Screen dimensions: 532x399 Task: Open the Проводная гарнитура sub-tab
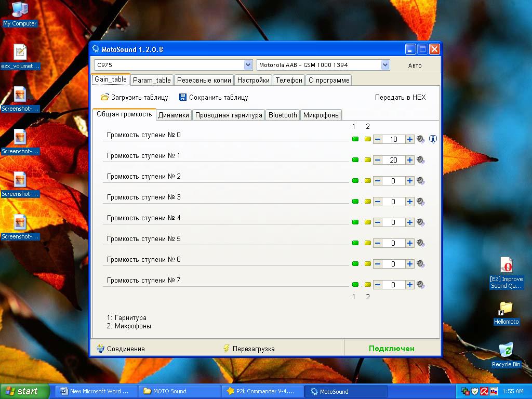(x=229, y=115)
